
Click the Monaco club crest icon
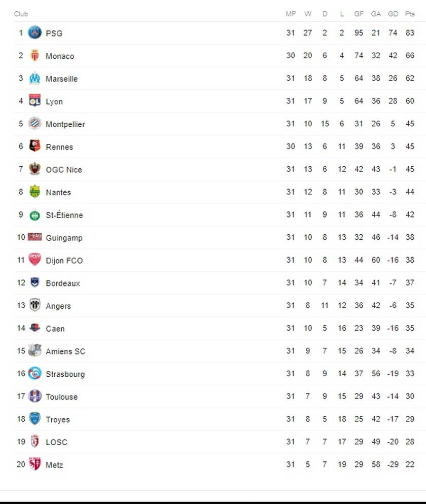(34, 56)
